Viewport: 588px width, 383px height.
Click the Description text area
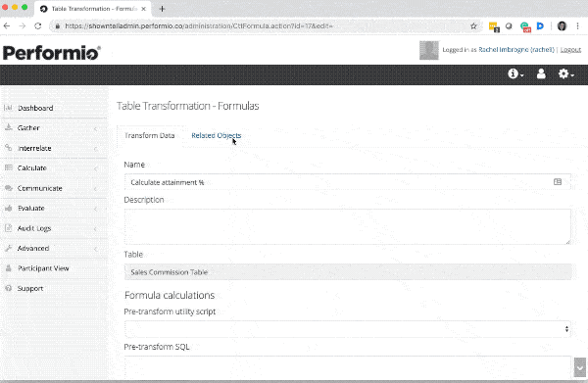click(348, 226)
